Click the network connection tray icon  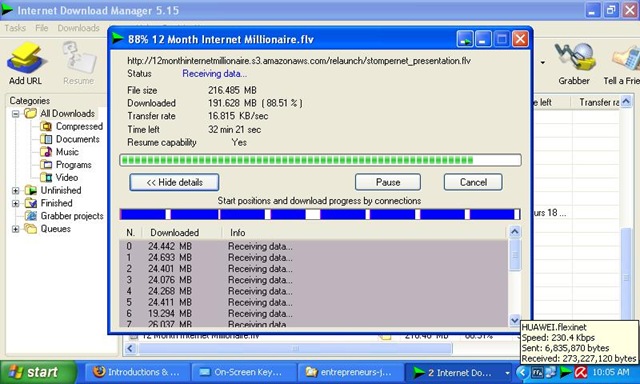(x=551, y=372)
